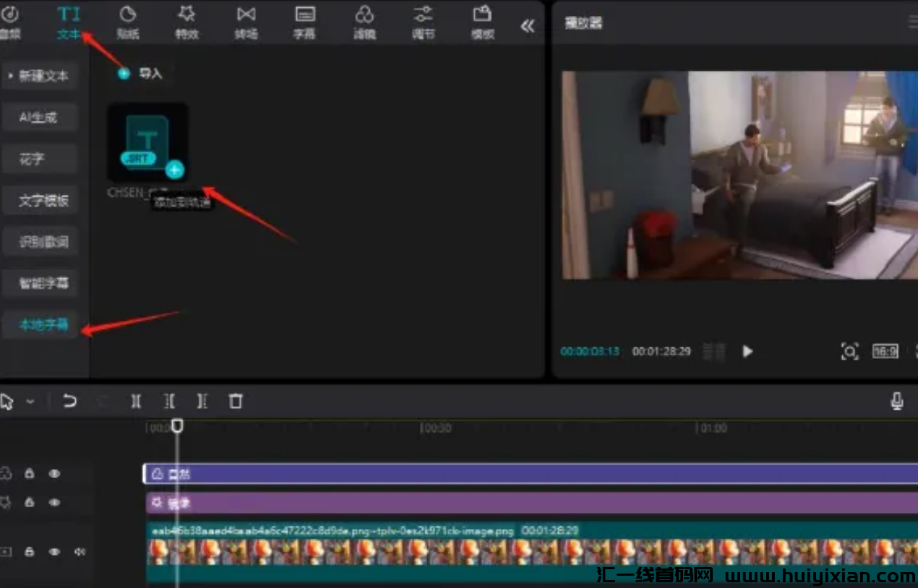This screenshot has width=918, height=588.
Task: Mute the main video track audio
Action: (x=80, y=552)
